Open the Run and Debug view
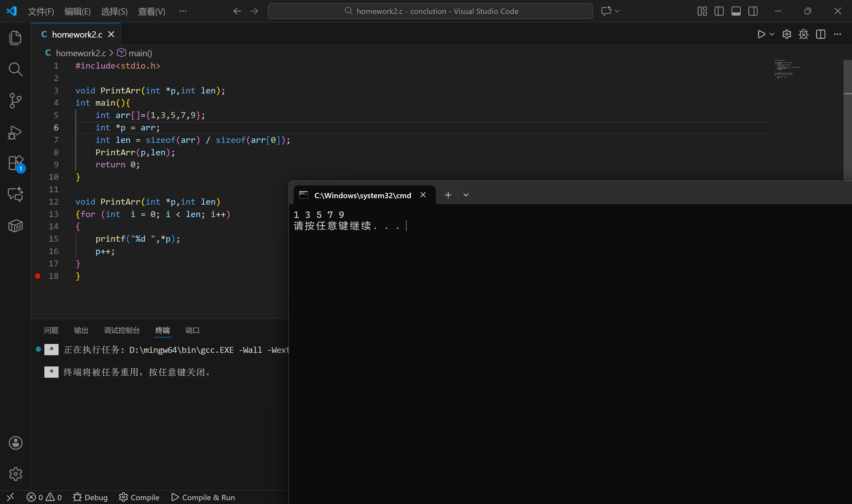Screen dimensions: 852x504 coord(15,132)
